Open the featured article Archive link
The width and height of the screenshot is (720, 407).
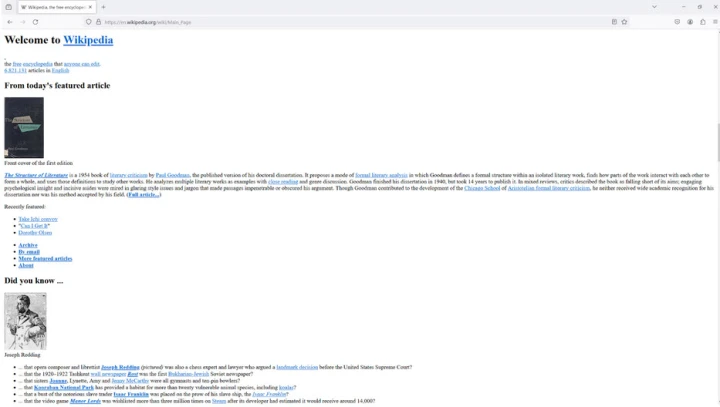point(28,245)
